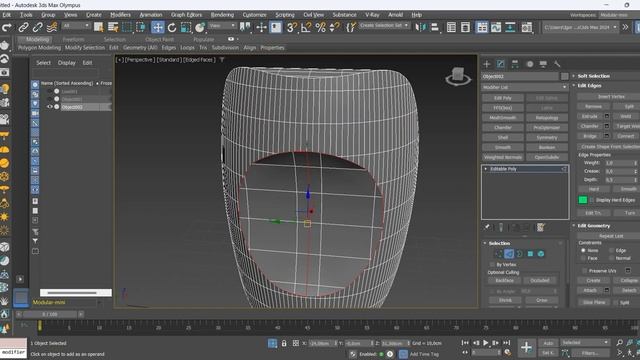
Task: Activate Select and Rotate tool
Action: point(172,27)
